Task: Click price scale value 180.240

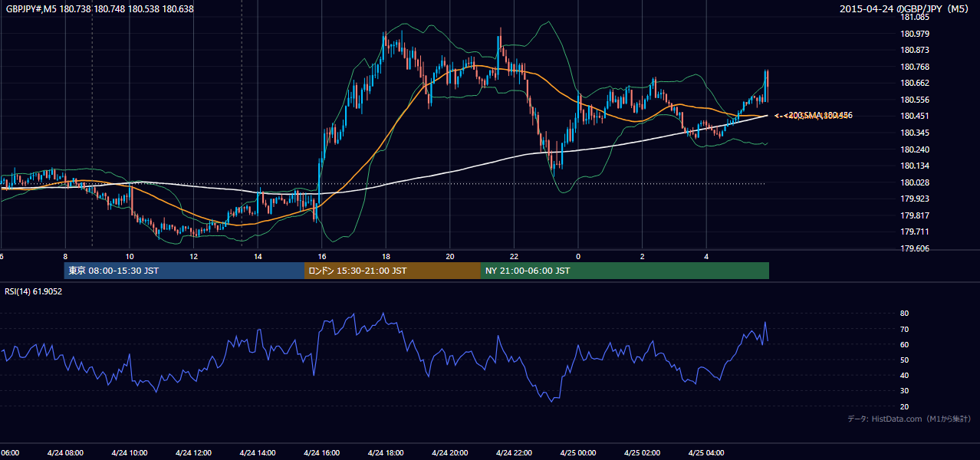Action: click(913, 149)
